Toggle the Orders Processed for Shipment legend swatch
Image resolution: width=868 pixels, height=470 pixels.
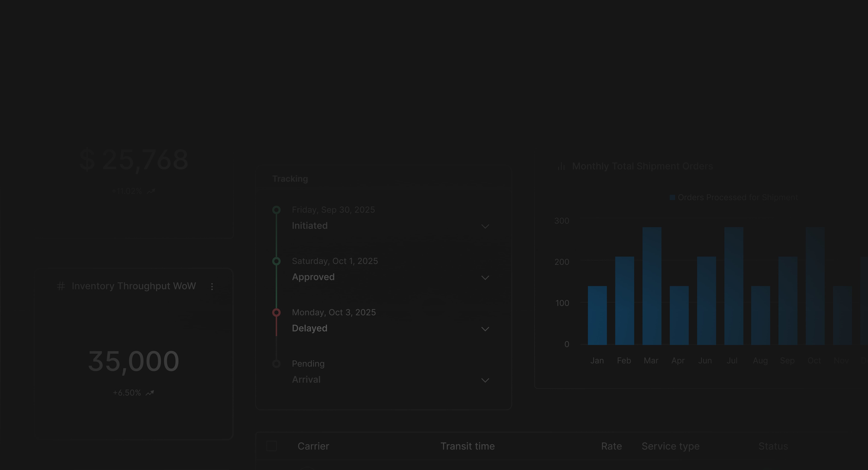672,197
